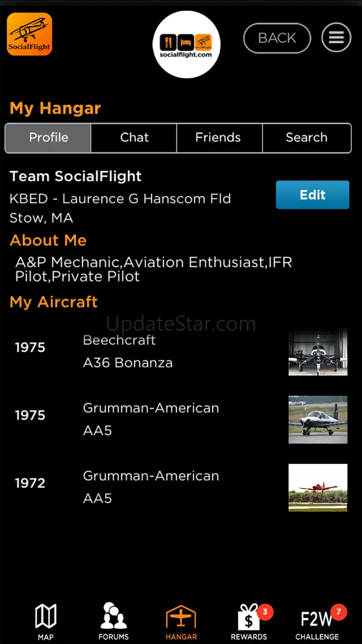Open the hamburger menu icon
This screenshot has height=644, width=362.
click(336, 38)
